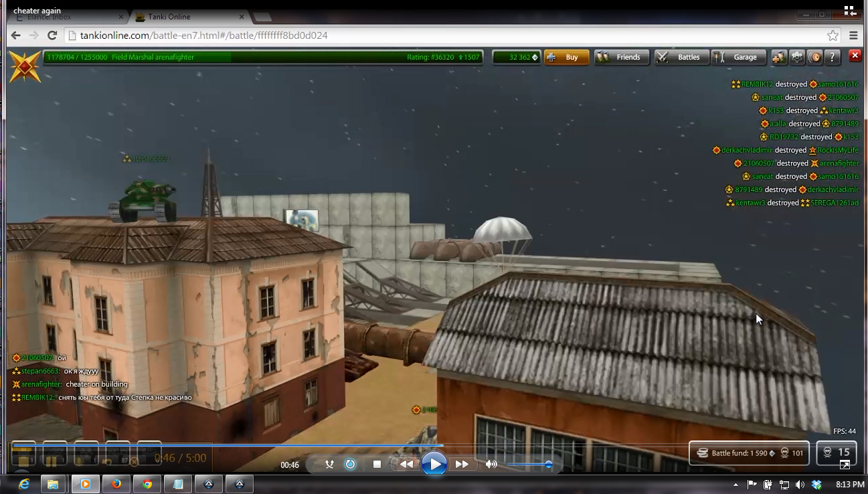Open the network tray icon
Viewport: 868px width, 494px height.
tap(784, 485)
